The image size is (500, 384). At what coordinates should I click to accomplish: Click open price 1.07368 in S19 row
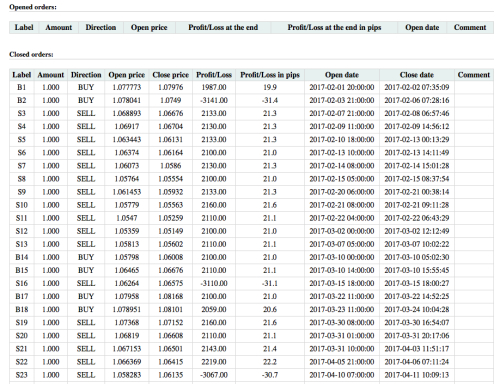[x=127, y=323]
